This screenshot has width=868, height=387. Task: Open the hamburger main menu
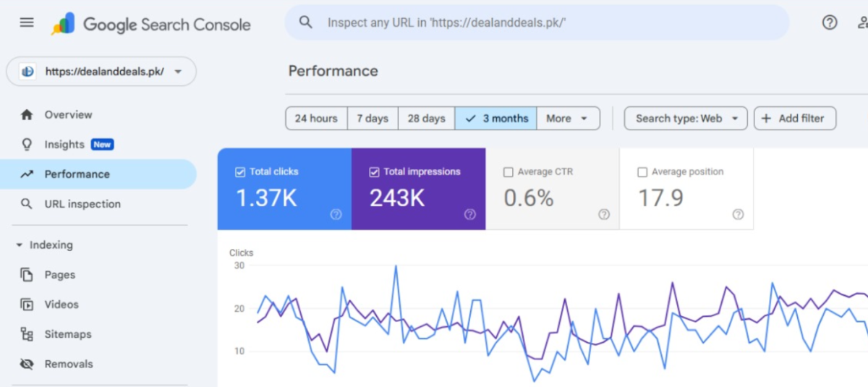(27, 22)
